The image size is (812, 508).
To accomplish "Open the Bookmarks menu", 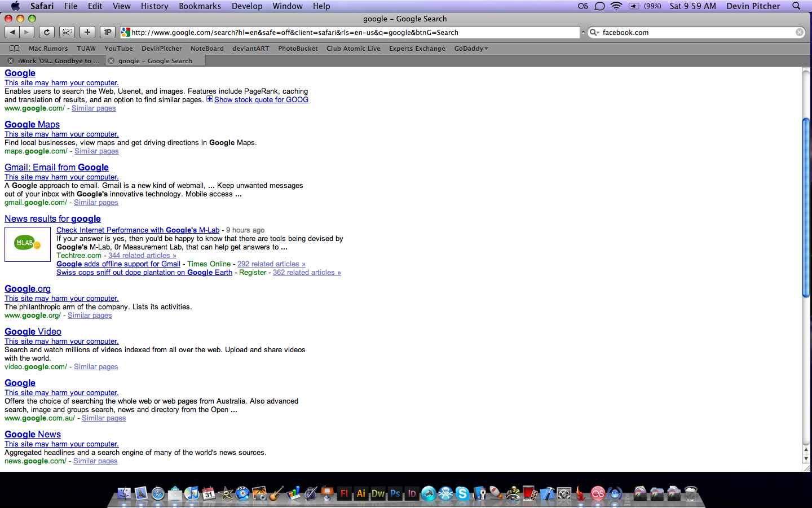I will [200, 6].
